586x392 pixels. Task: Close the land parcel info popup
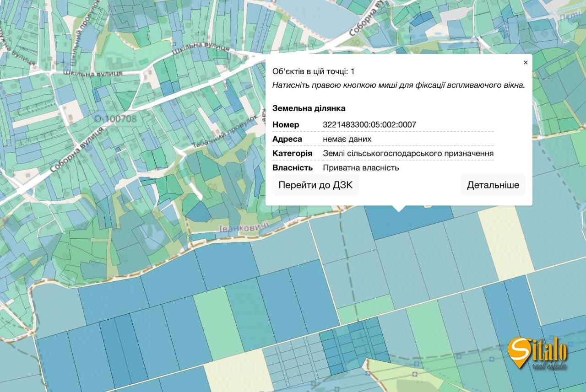click(x=526, y=63)
